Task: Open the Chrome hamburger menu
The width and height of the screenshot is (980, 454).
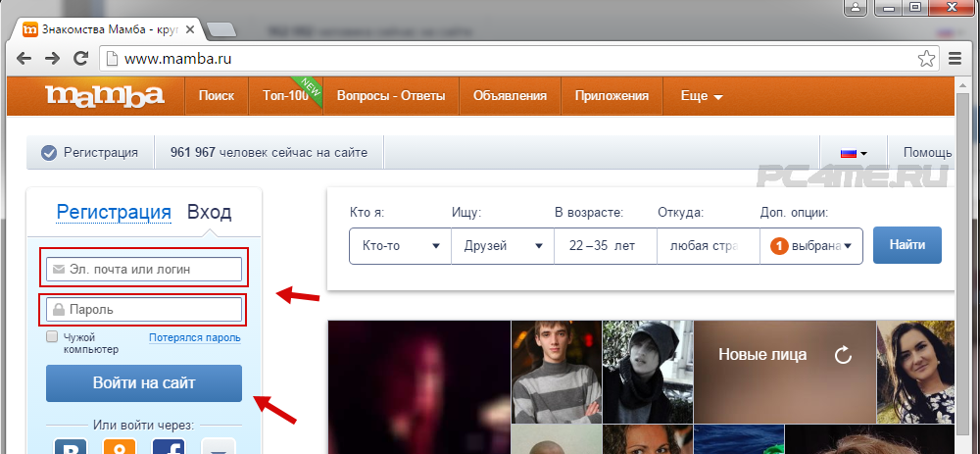Action: click(955, 59)
